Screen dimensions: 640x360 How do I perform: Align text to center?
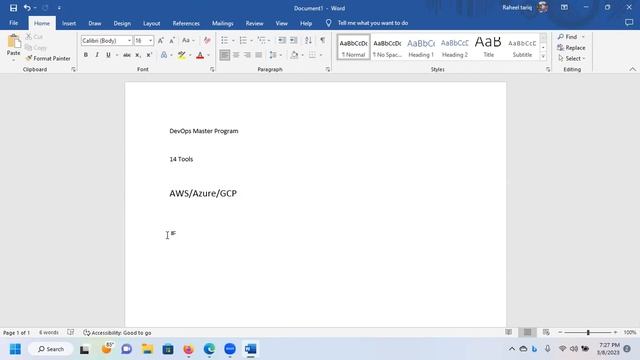click(236, 55)
